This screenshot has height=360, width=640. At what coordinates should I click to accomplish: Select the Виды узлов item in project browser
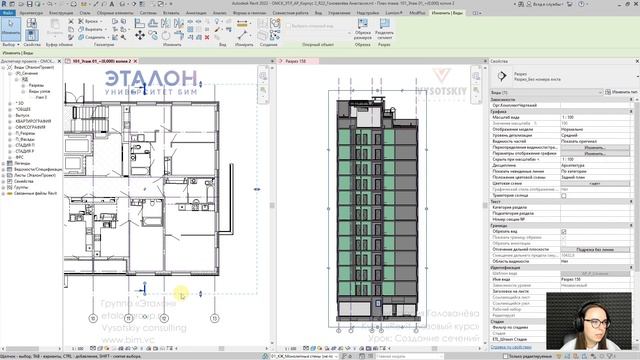[39, 91]
